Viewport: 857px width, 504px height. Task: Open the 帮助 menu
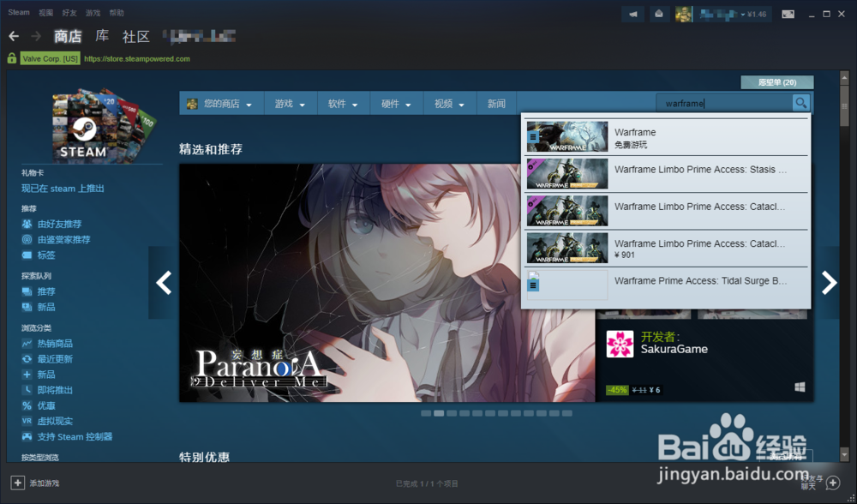[x=117, y=13]
